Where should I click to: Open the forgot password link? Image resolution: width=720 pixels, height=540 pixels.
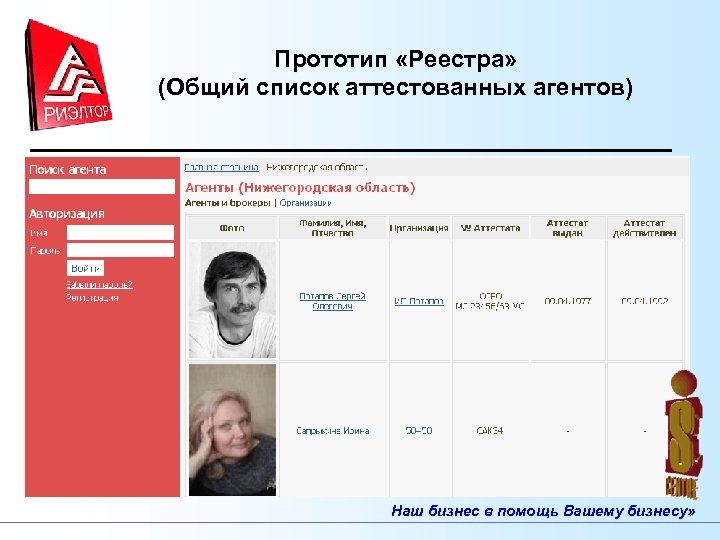[99, 285]
